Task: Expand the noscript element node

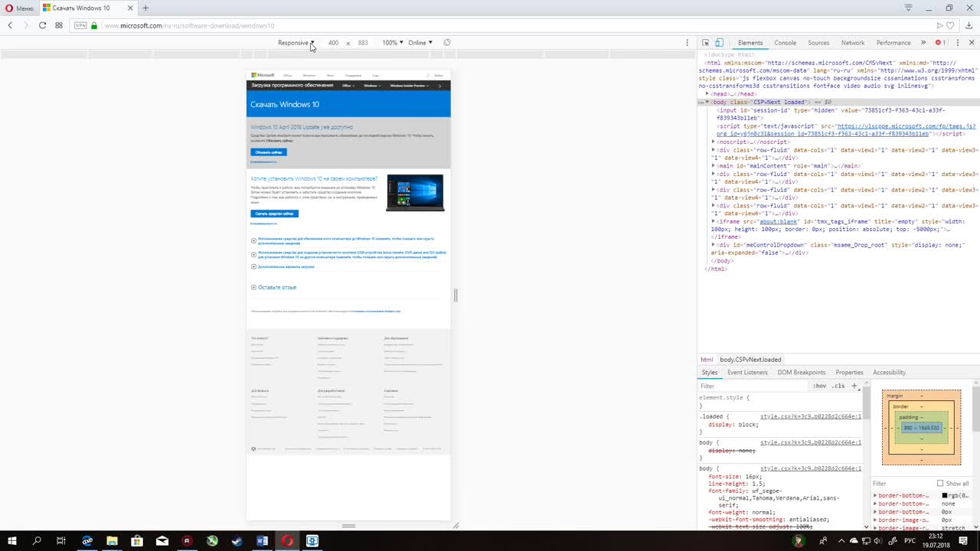Action: [714, 142]
